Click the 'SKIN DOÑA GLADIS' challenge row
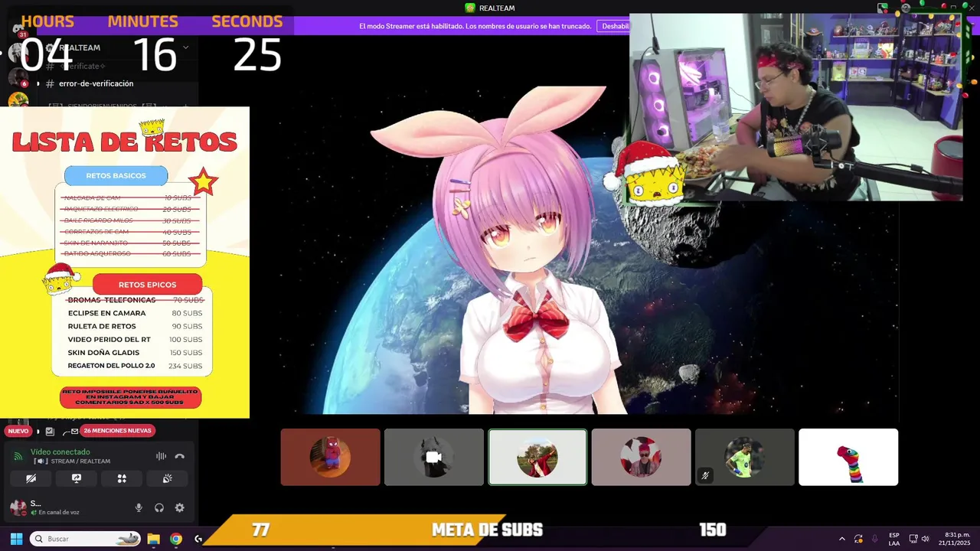The width and height of the screenshot is (980, 551). coord(135,353)
